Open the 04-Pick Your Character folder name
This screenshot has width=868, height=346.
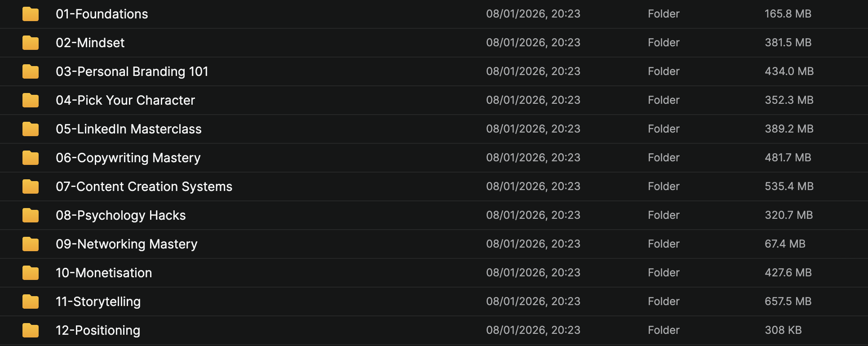pyautogui.click(x=125, y=100)
